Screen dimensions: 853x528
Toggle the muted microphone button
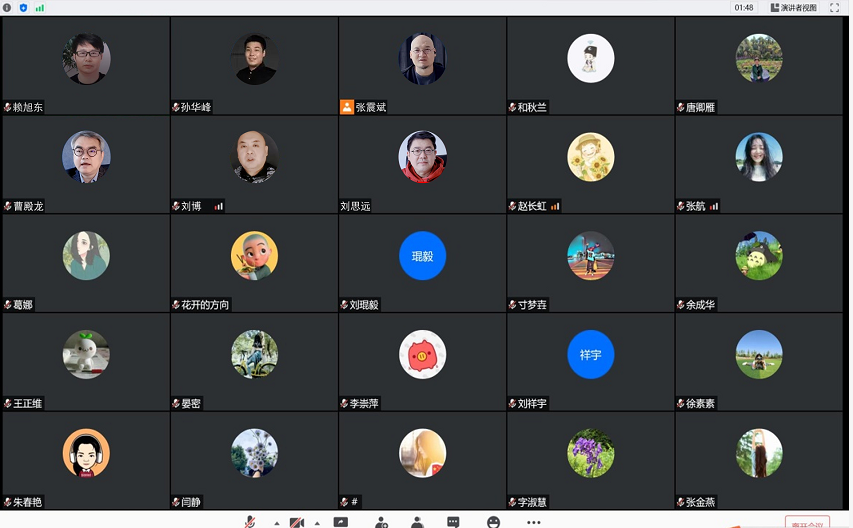pos(250,522)
